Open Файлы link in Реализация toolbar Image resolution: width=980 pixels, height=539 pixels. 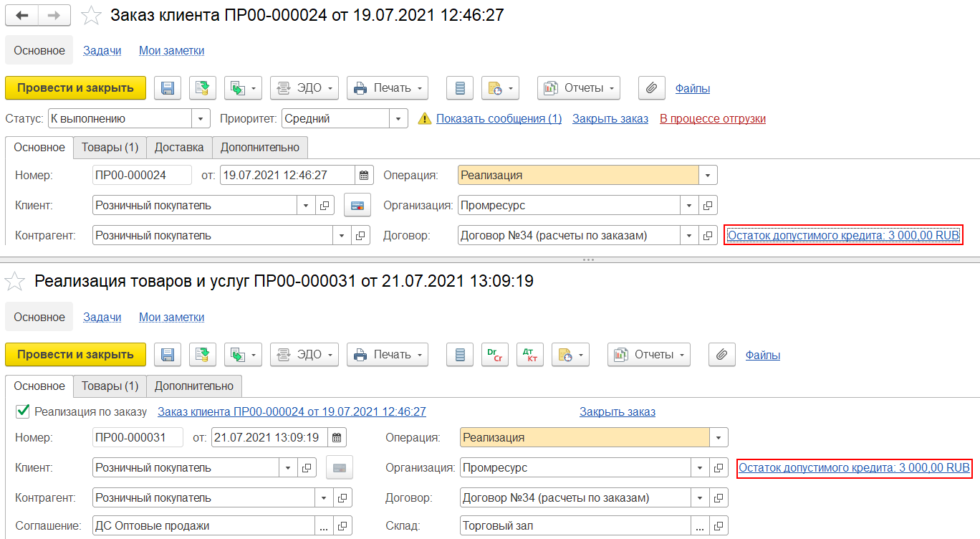[763, 355]
